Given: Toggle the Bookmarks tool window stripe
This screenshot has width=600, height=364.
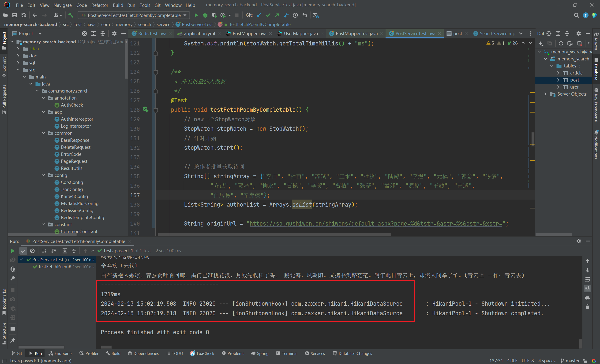Looking at the screenshot, I should click(4, 302).
